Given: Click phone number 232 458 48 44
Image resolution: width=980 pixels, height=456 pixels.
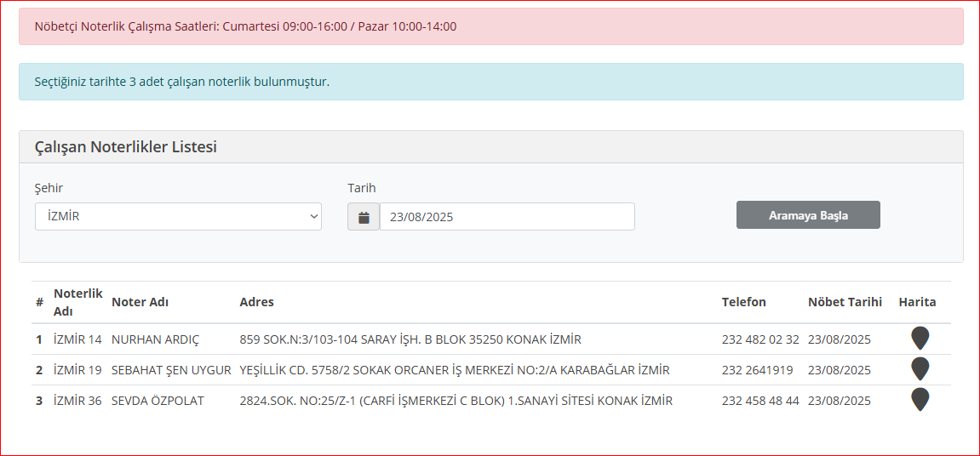Looking at the screenshot, I should point(760,401).
